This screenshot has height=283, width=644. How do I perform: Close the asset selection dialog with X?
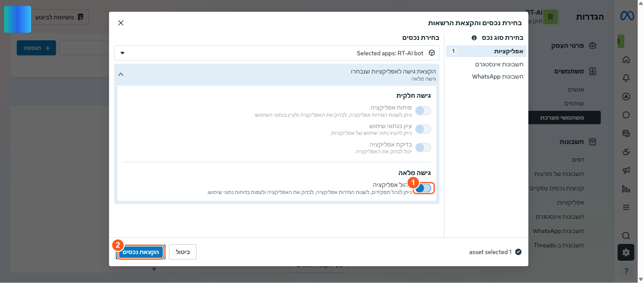pos(121,23)
